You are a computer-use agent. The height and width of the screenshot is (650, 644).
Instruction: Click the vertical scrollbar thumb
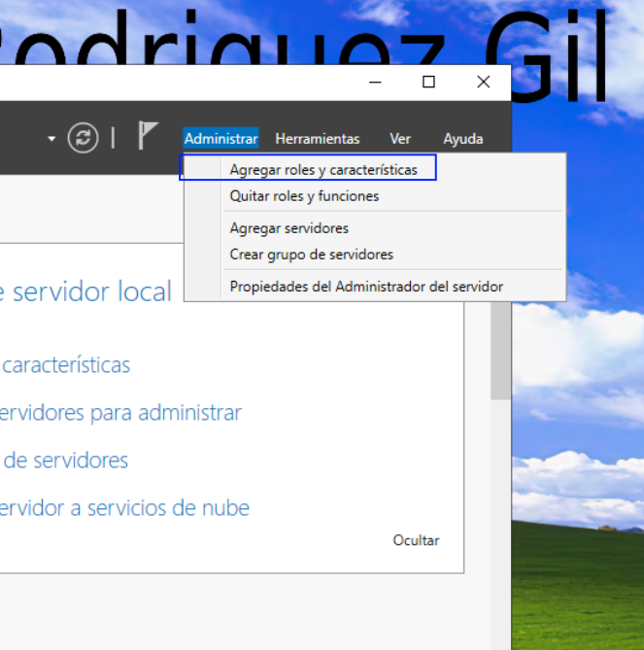coord(500,351)
